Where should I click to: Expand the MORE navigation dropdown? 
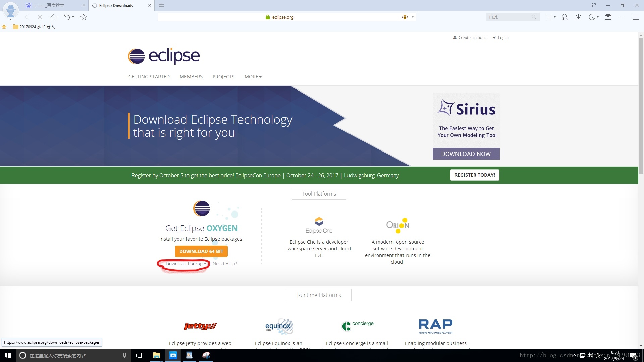tap(253, 77)
